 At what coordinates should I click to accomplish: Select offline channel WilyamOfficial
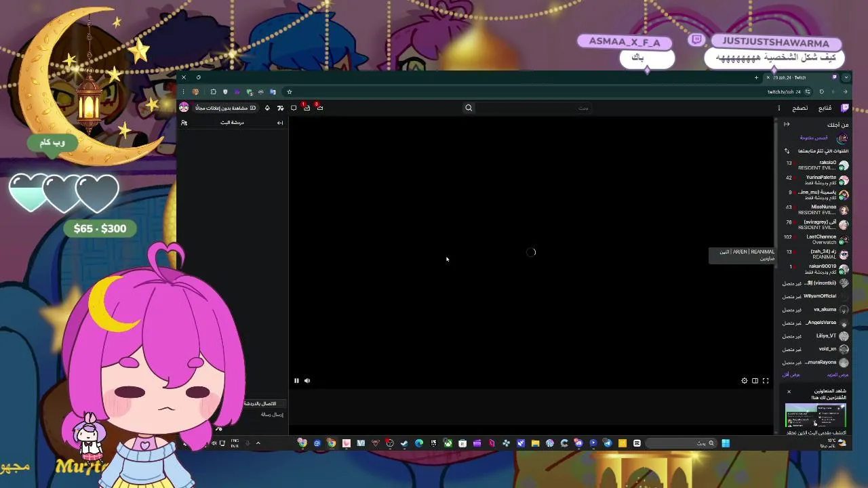click(816, 296)
